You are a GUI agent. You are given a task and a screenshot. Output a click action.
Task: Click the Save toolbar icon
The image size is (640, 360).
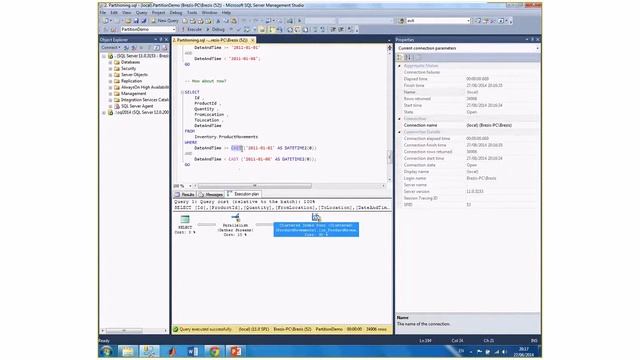136,20
